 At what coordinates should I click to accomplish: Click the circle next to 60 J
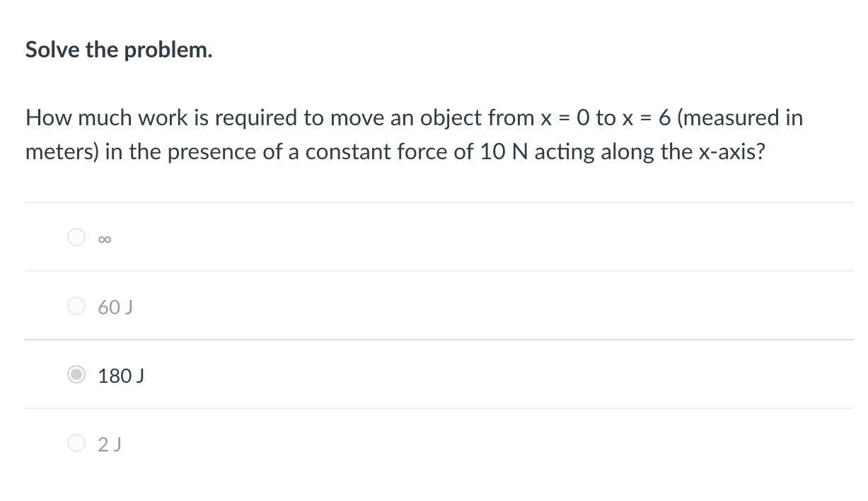pyautogui.click(x=76, y=306)
